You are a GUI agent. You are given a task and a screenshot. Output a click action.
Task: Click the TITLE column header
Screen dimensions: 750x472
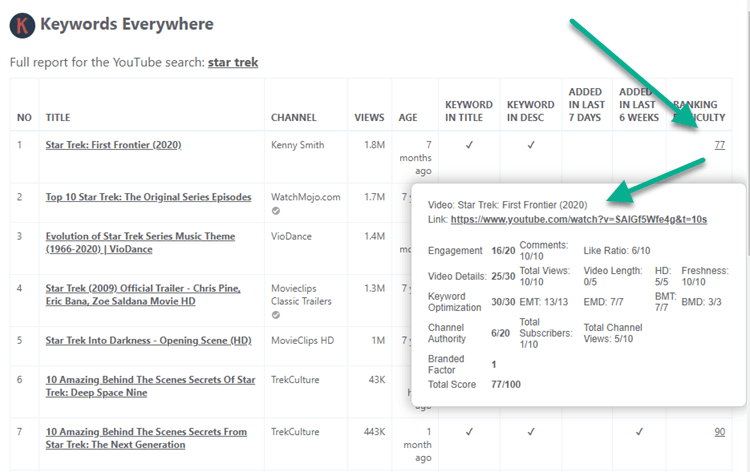58,118
